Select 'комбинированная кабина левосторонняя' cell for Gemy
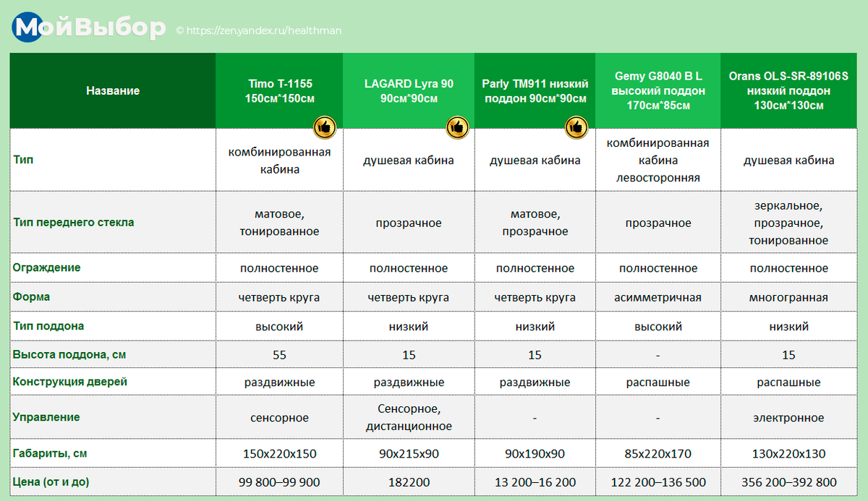Screen dimensions: 868x501 (x=658, y=160)
